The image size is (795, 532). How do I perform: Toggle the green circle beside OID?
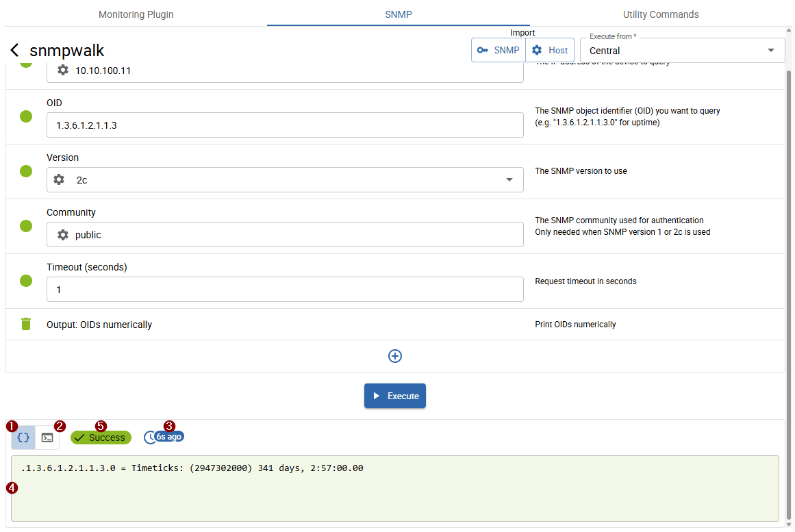[x=26, y=116]
